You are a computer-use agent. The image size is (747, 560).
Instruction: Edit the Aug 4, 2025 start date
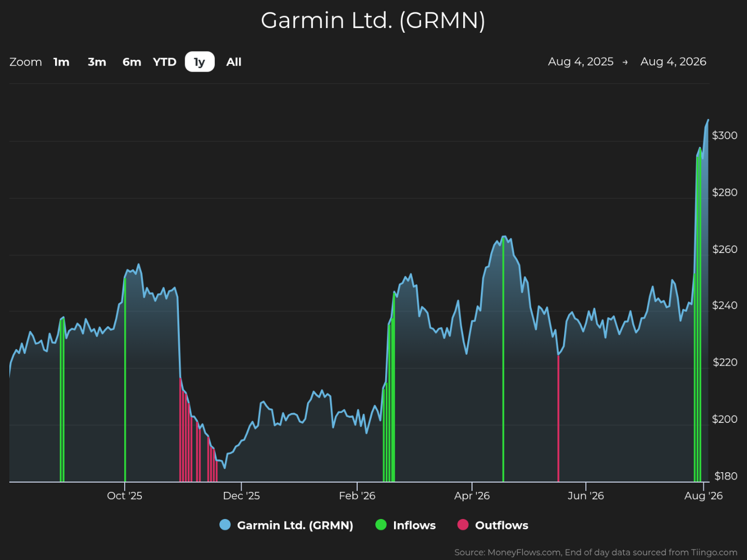(x=581, y=62)
